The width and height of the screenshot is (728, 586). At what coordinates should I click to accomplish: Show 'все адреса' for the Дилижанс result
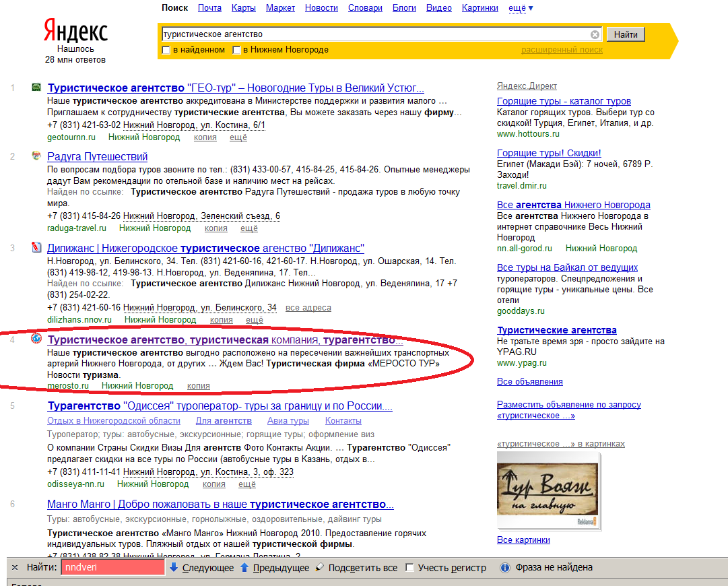pyautogui.click(x=308, y=308)
